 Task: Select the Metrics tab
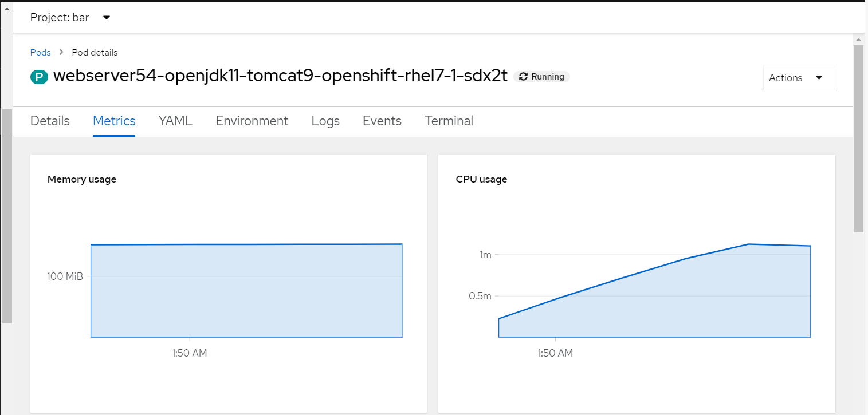pos(114,121)
